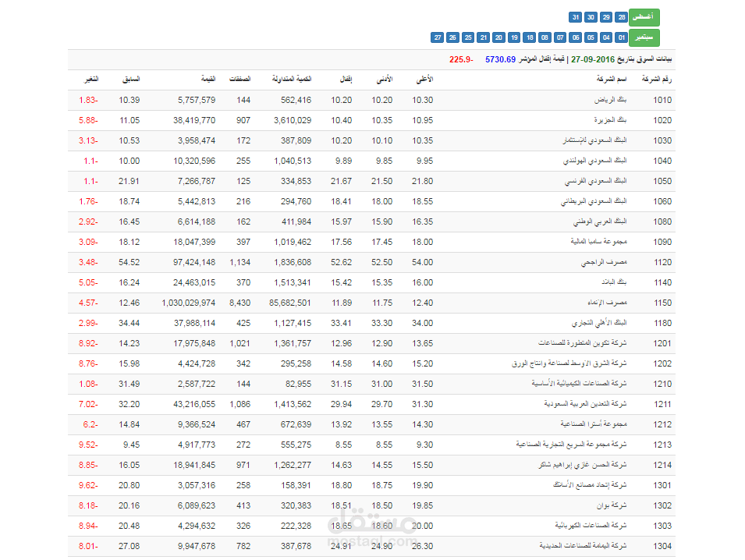The height and width of the screenshot is (560, 745).
Task: Click day 28 in the August row
Action: 621,16
